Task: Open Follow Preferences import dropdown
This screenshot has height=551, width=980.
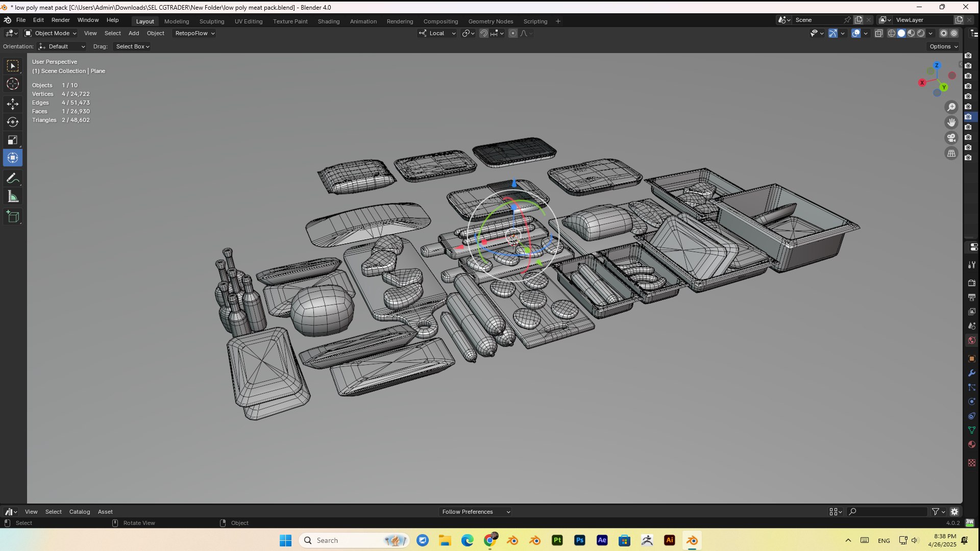Action: pyautogui.click(x=476, y=512)
